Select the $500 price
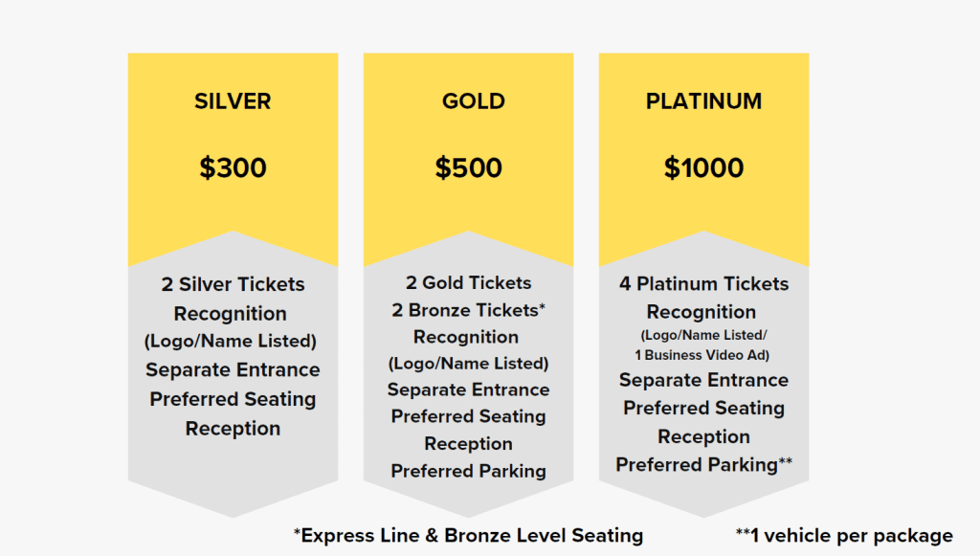Screen dimensions: 980x556 [468, 167]
